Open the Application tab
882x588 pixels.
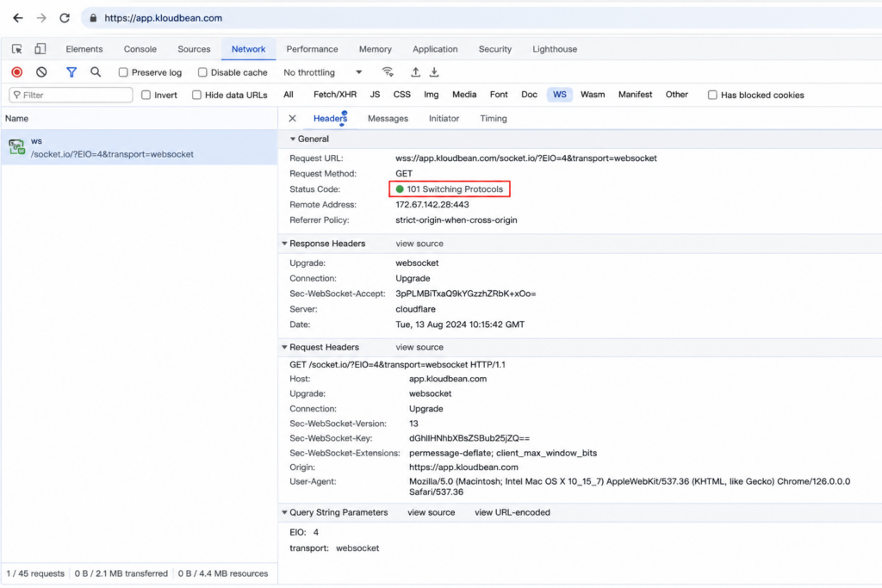point(435,49)
